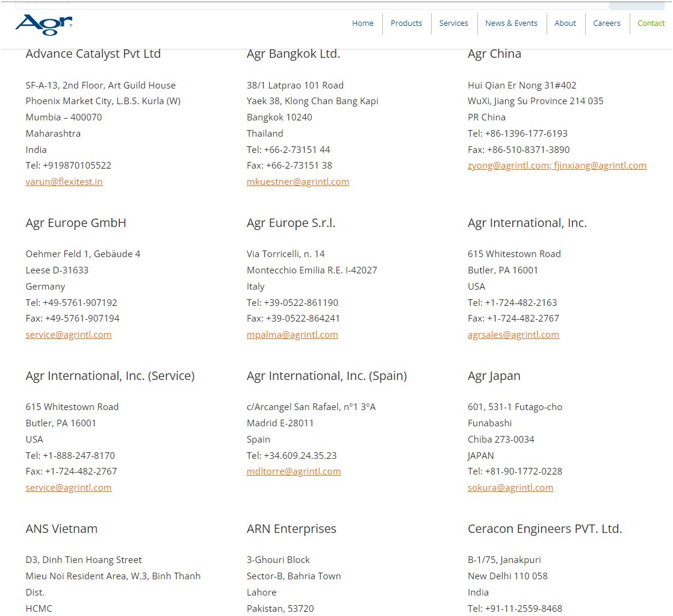Viewport: 673px width, 616px height.
Task: Click Tel: +34.609.24.35.23 text
Action: (x=291, y=455)
